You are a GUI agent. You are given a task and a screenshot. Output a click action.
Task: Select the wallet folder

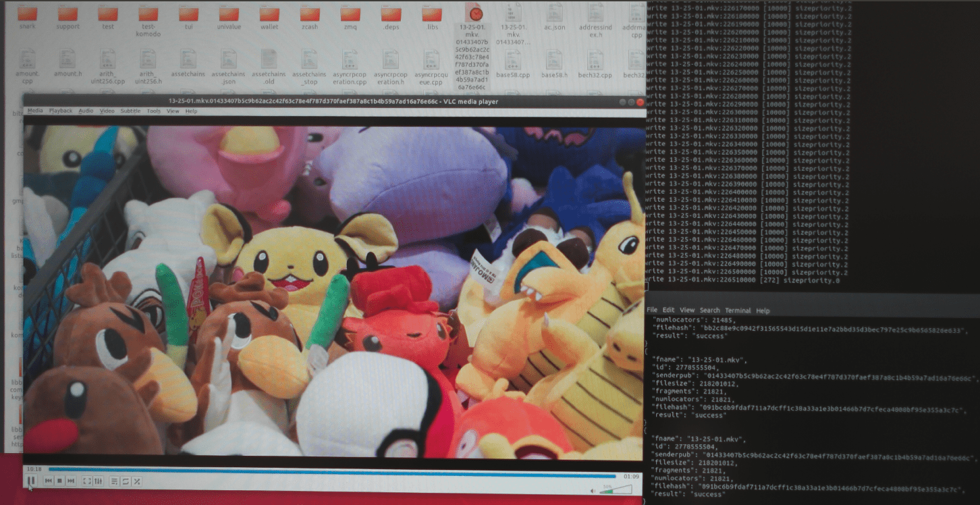point(269,18)
